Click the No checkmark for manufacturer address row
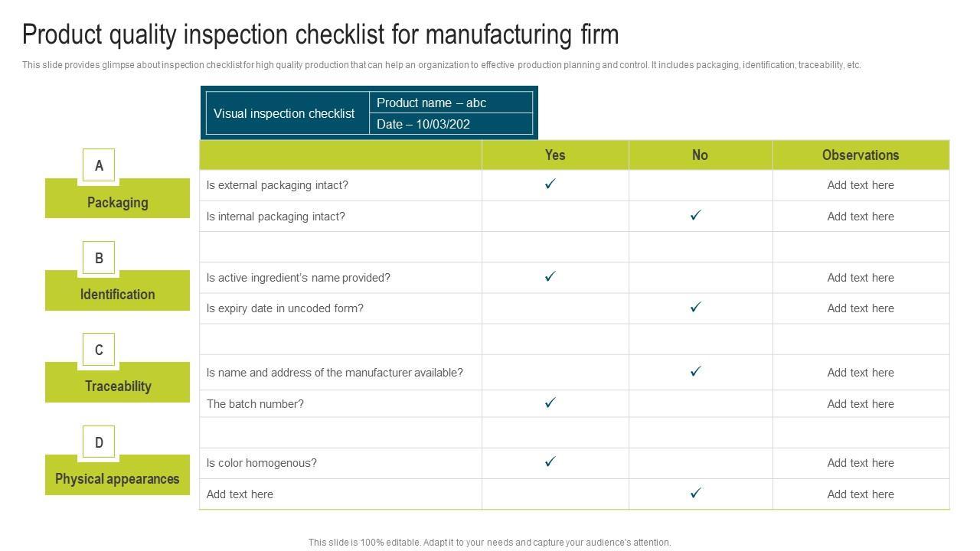This screenshot has height=551, width=980. click(695, 371)
